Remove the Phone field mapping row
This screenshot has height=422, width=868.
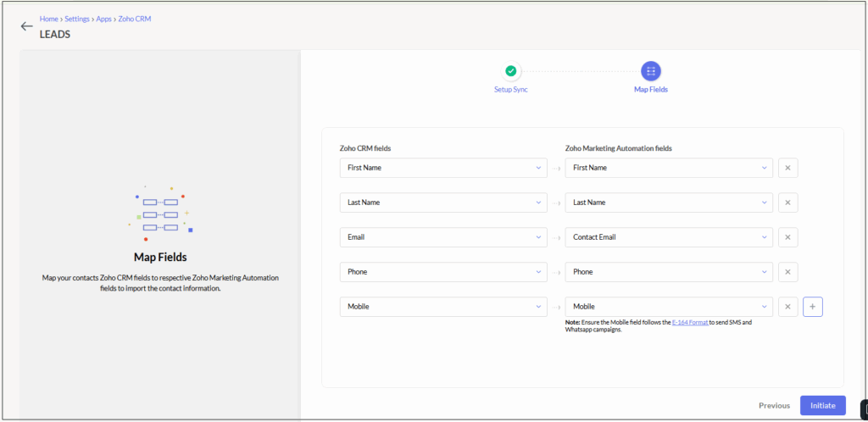pos(787,272)
